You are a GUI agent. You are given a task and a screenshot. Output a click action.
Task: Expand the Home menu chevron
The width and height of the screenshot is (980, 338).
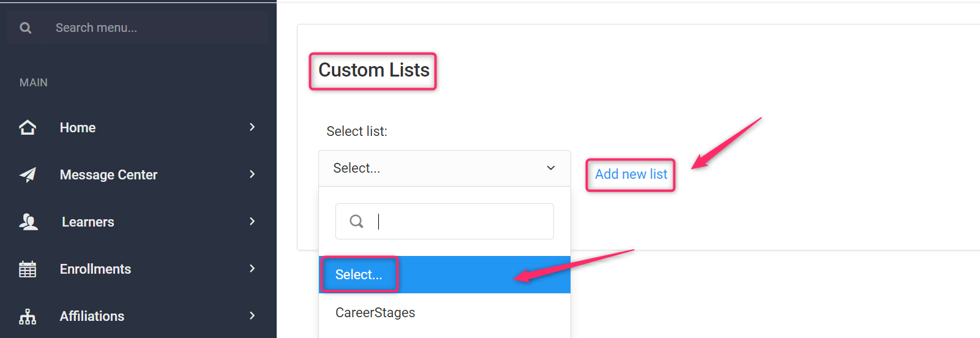tap(252, 127)
